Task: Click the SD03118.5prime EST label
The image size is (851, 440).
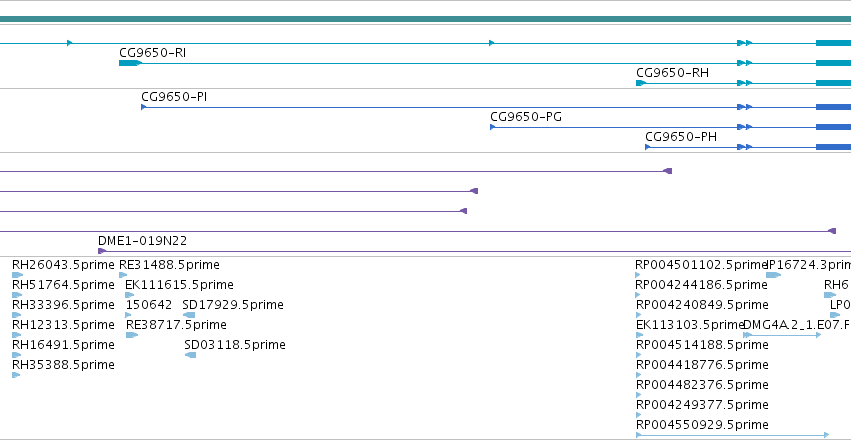Action: coord(234,345)
